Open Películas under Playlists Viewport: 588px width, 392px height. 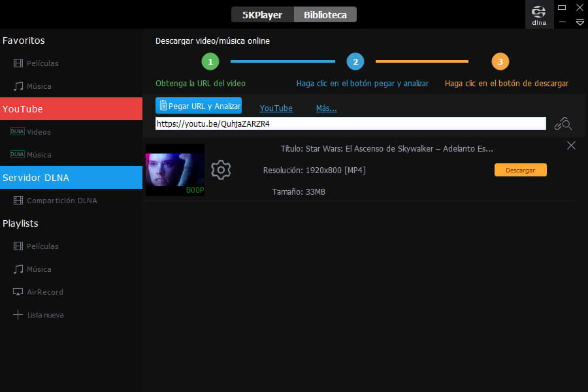coord(42,246)
